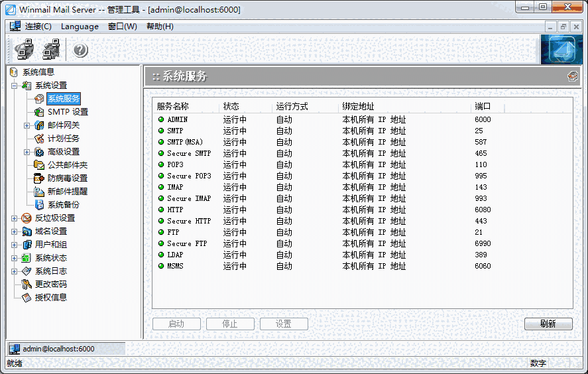Image resolution: width=588 pixels, height=374 pixels.
Task: Expand the 用户和组 tree node
Action: tap(14, 245)
